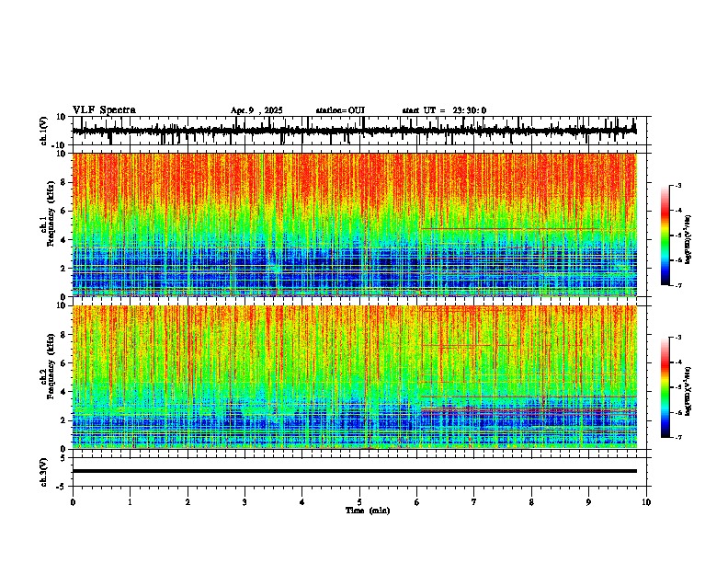Click the ch.1 spectrogram color scale bar
728x563 pixels.
(x=665, y=236)
